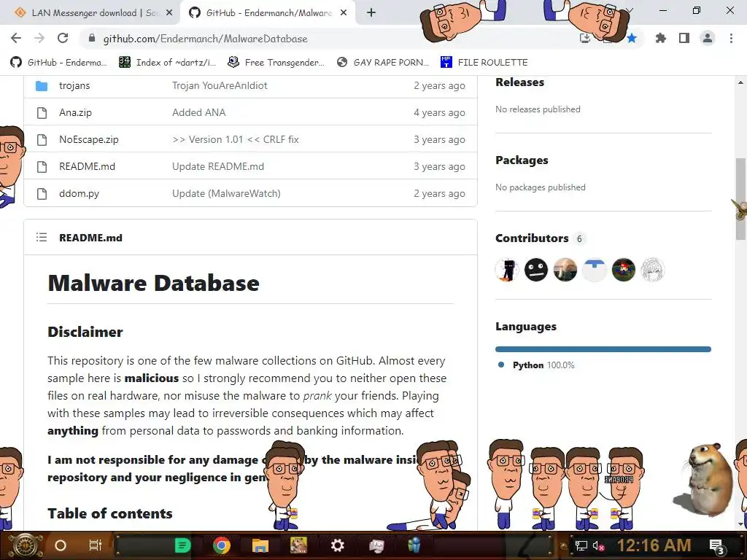Open the Contributors section heading
747x560 pixels.
[x=532, y=238]
